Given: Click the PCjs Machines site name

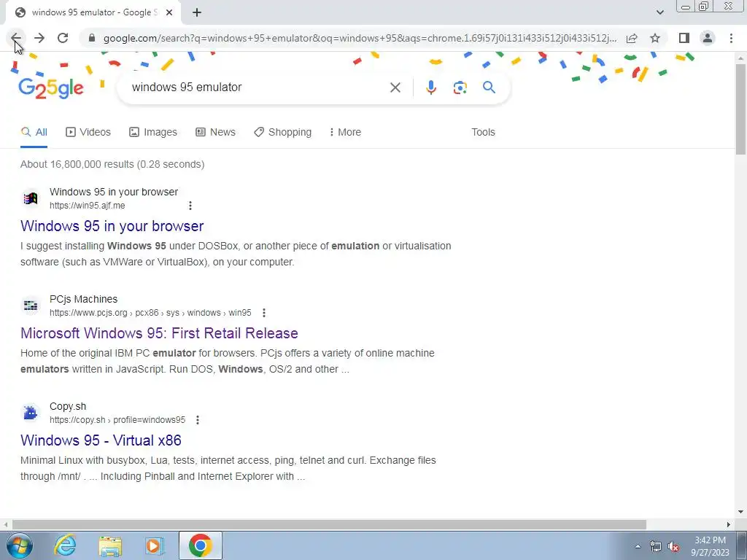Looking at the screenshot, I should pyautogui.click(x=83, y=299).
